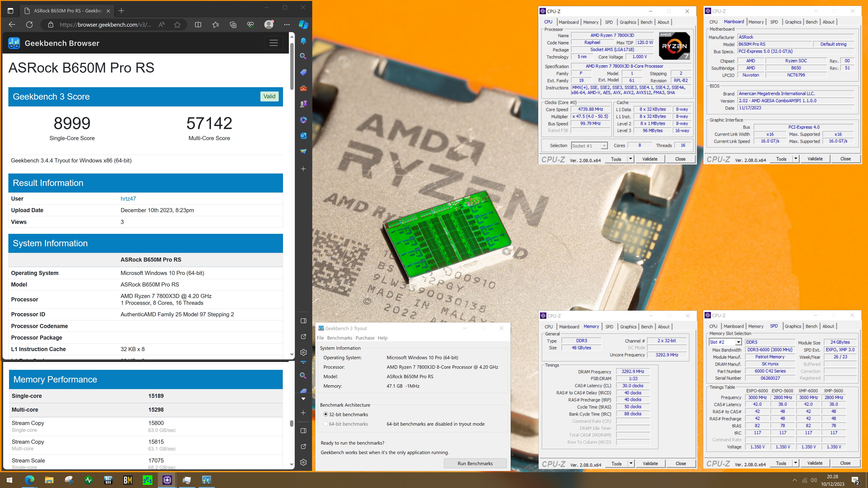Open the user hrtz47 profile link
Screen dimensions: 868x488
[128, 198]
